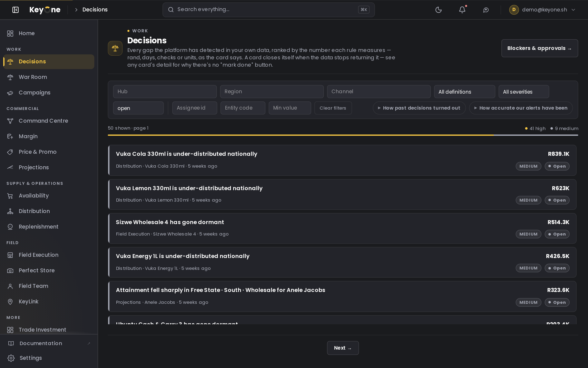This screenshot has width=588, height=368.
Task: Click the Home grid icon in sidebar
Action: click(10, 33)
